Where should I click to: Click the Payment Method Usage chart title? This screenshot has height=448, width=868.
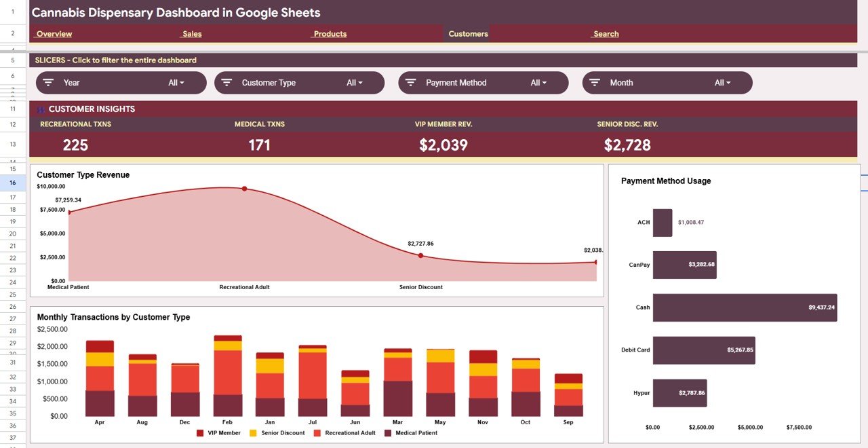click(666, 181)
